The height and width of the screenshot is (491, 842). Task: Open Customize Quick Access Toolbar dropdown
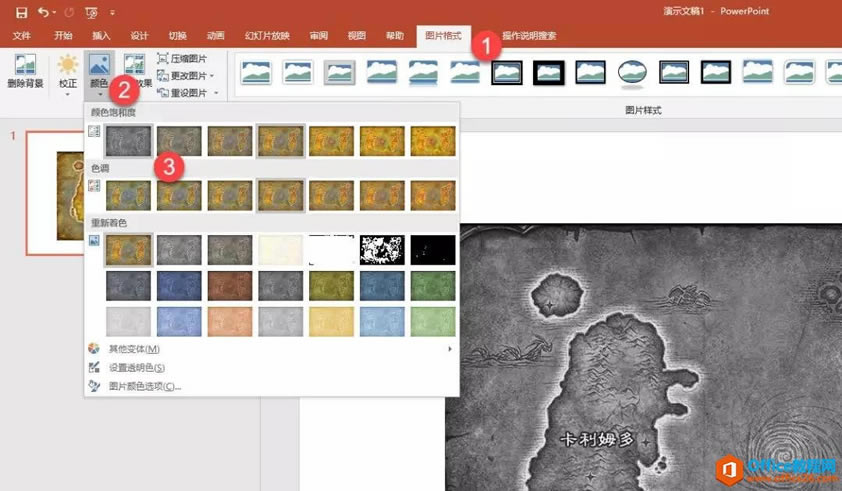pos(112,12)
